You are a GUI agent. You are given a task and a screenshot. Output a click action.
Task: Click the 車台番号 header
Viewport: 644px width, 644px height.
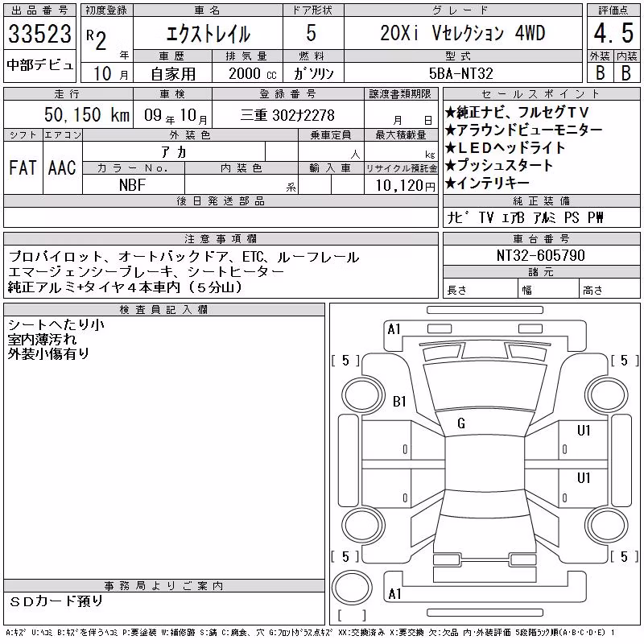(541, 239)
